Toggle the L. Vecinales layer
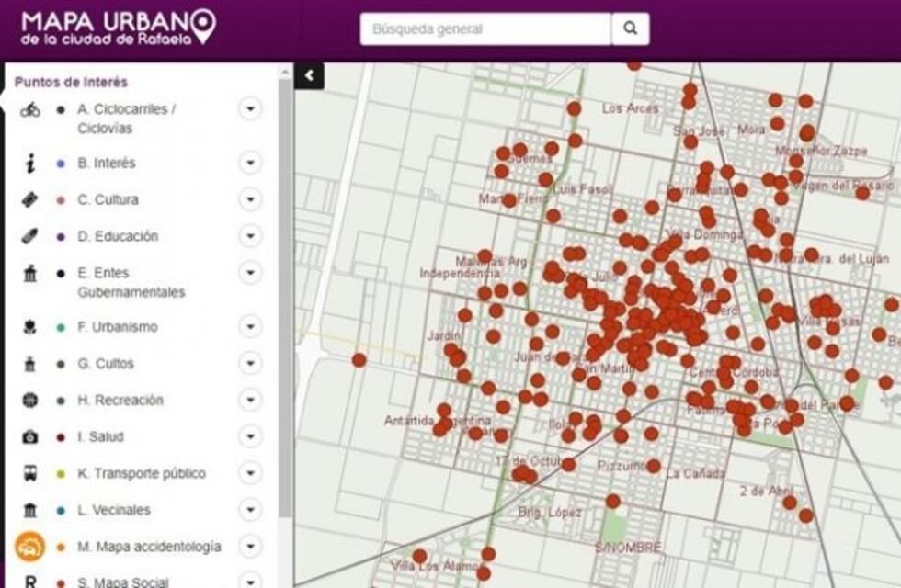901x588 pixels. pos(59,510)
